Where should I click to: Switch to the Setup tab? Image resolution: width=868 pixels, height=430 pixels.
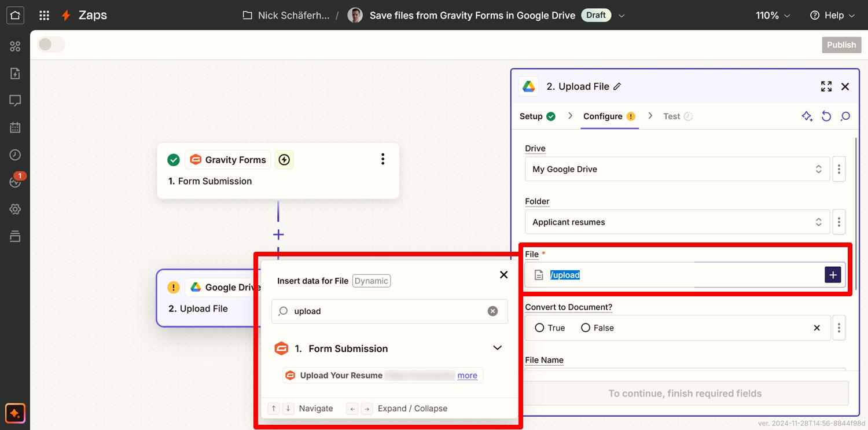pos(537,116)
